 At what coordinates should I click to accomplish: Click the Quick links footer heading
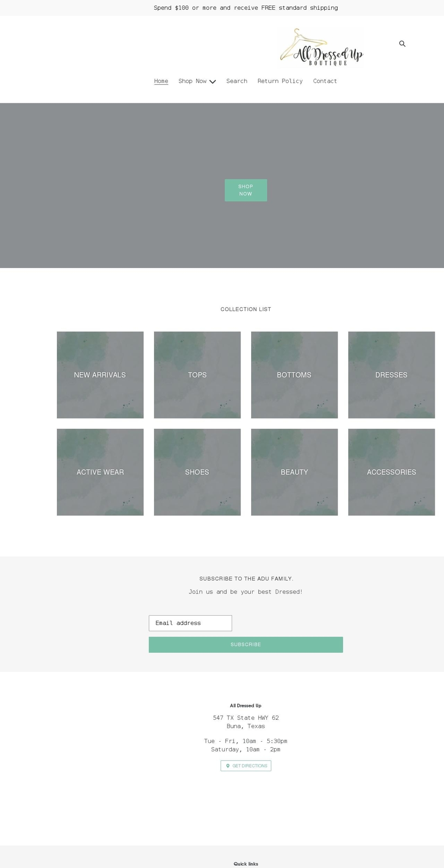pos(246,864)
